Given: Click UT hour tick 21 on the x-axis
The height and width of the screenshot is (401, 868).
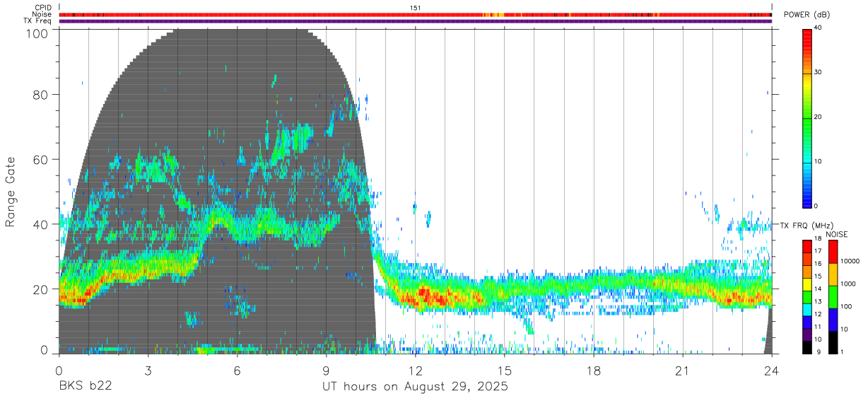Looking at the screenshot, I should click(x=682, y=371).
